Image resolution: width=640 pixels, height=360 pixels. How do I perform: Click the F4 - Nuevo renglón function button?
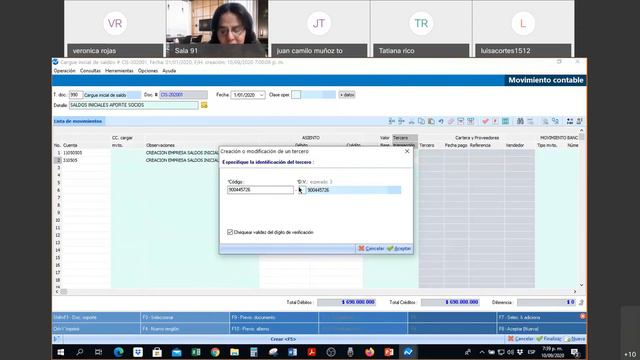185,329
